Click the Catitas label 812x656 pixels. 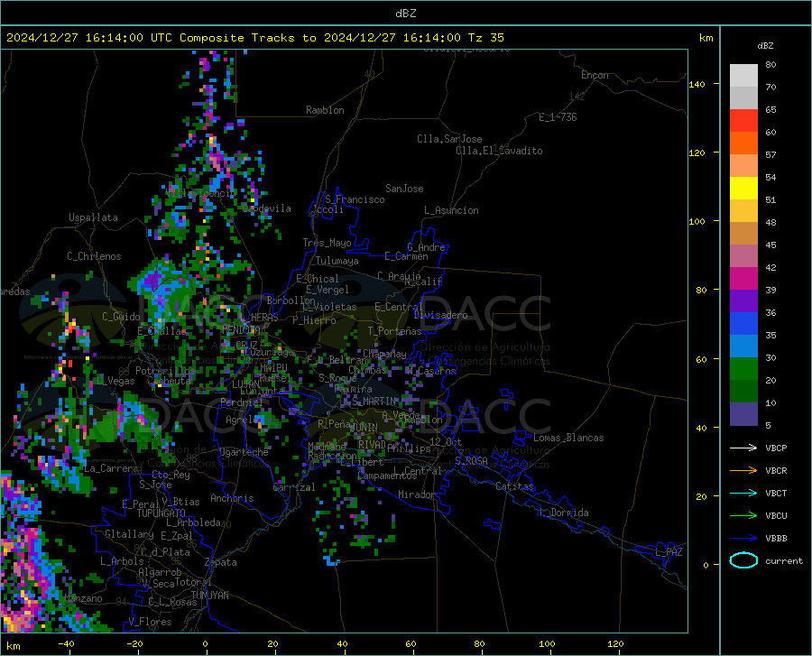coord(514,486)
